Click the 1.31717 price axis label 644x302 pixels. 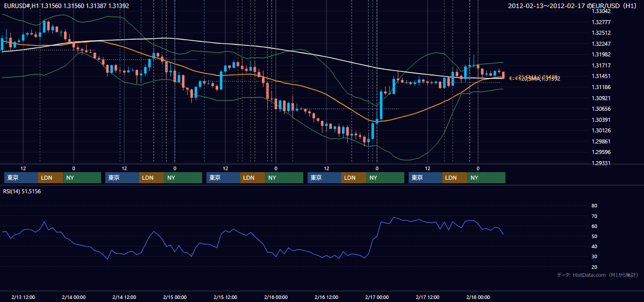coord(601,65)
